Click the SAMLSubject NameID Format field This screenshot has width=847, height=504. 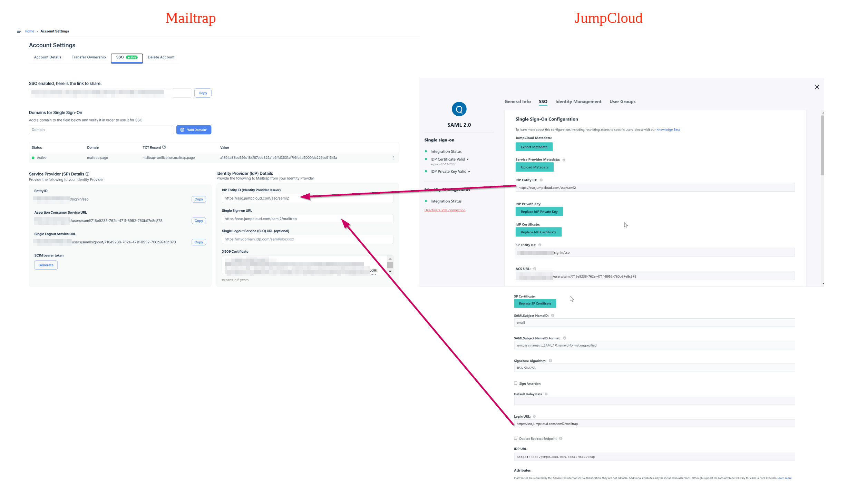[654, 345]
